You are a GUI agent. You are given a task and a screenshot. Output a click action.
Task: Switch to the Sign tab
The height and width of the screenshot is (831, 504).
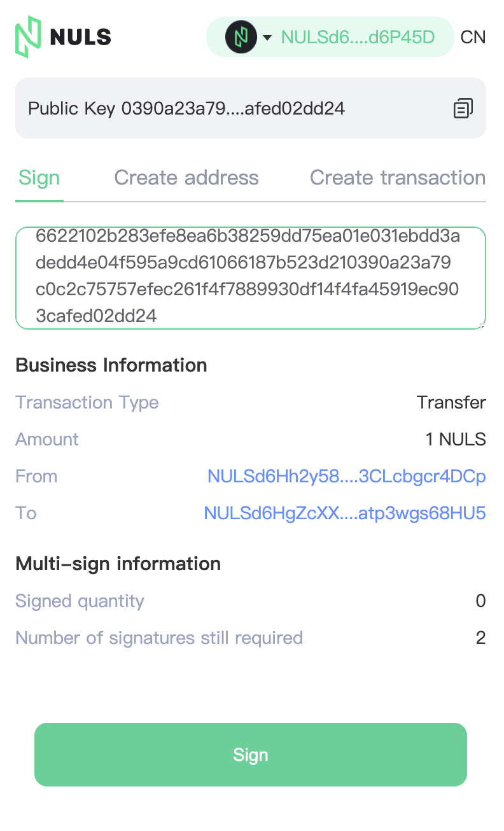39,178
